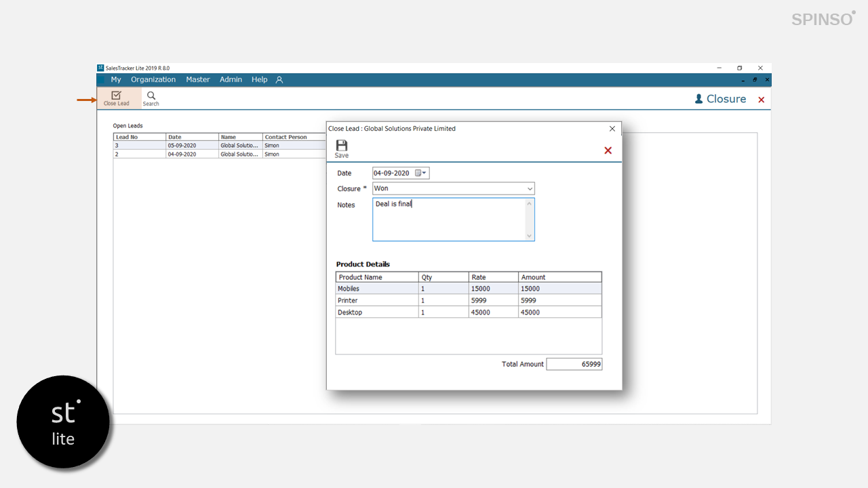
Task: Open the Help menu
Action: 260,80
